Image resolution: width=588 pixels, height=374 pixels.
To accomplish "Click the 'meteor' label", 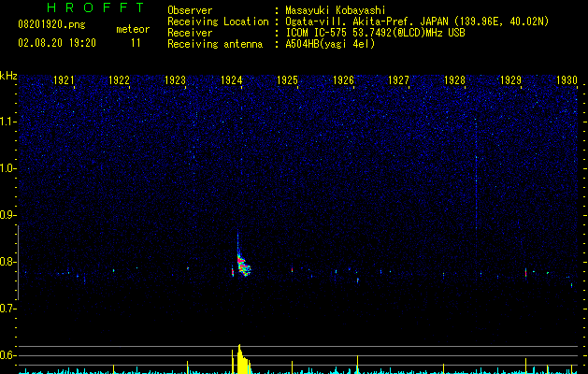I will click(x=133, y=29).
